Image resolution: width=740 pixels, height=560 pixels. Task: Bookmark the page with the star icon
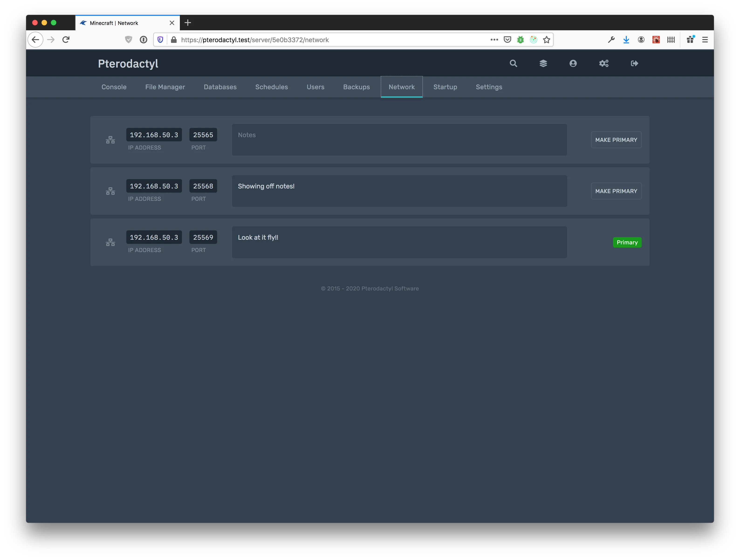(x=547, y=39)
